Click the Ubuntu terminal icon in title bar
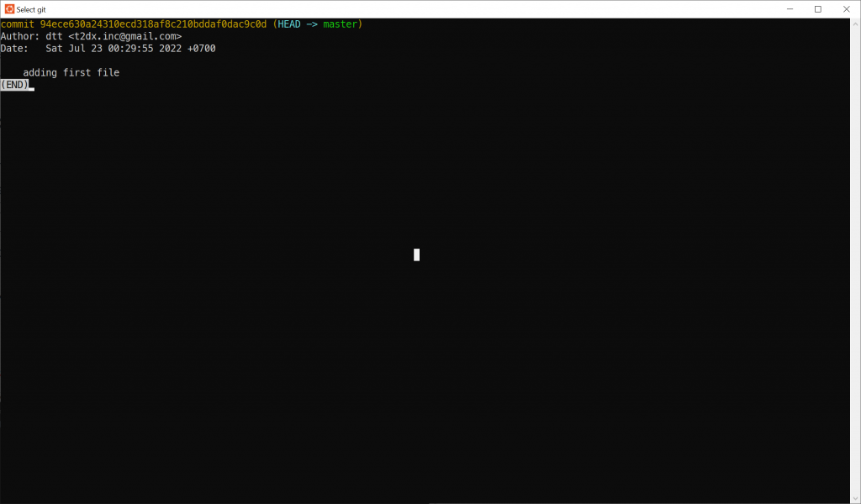This screenshot has width=861, height=504. (x=9, y=9)
